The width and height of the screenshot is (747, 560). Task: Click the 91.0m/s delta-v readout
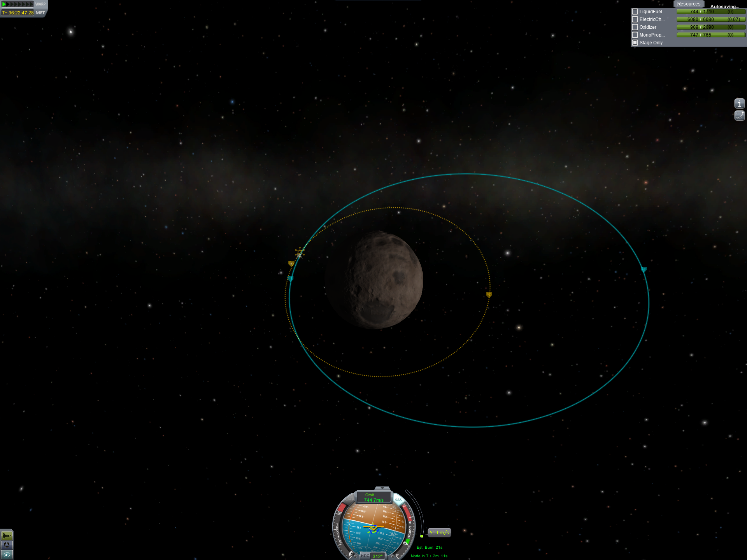(439, 533)
